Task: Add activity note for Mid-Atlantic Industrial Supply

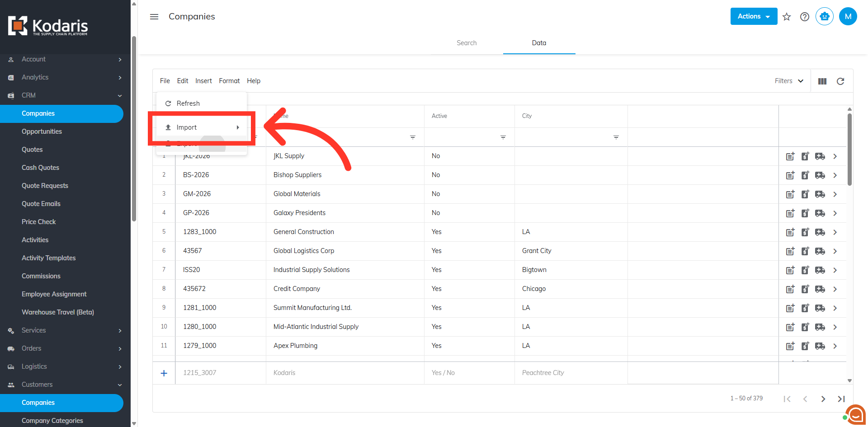Action: (x=790, y=327)
